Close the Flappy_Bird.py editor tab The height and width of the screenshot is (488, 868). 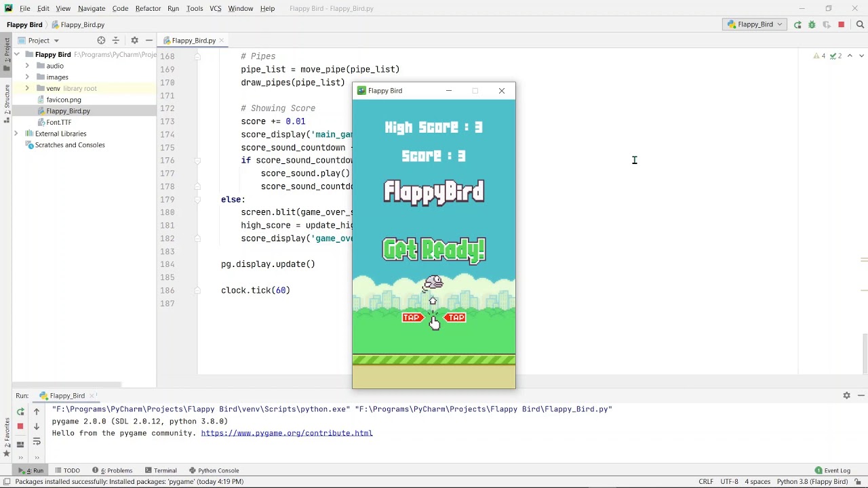pos(221,41)
